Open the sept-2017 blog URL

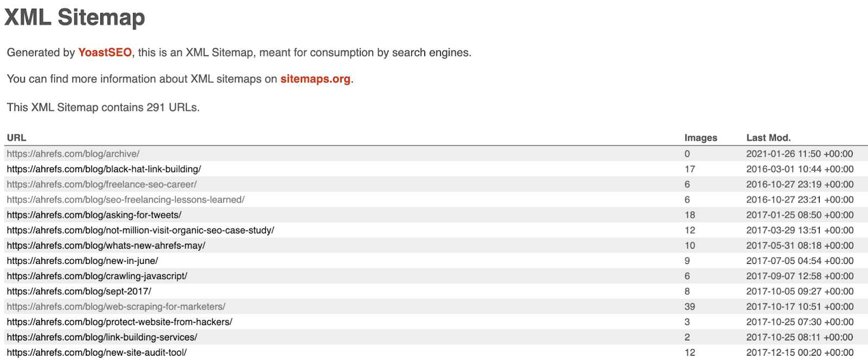click(79, 291)
